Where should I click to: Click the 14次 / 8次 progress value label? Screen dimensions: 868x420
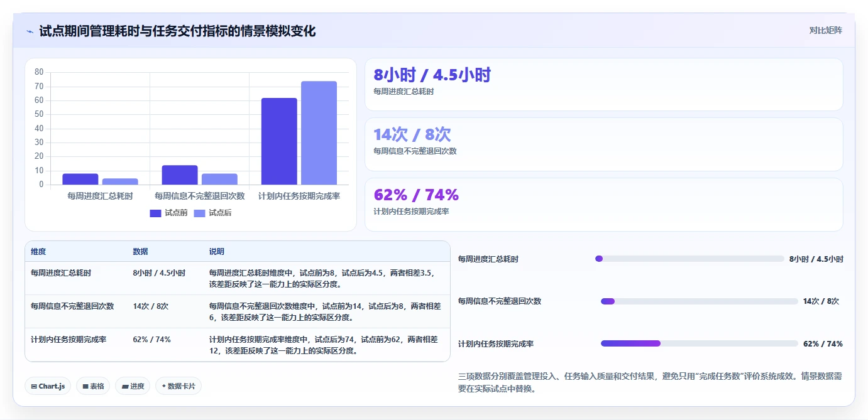pyautogui.click(x=821, y=301)
